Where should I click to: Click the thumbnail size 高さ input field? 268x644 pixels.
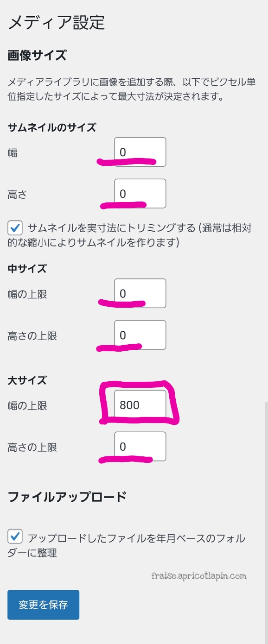point(140,194)
